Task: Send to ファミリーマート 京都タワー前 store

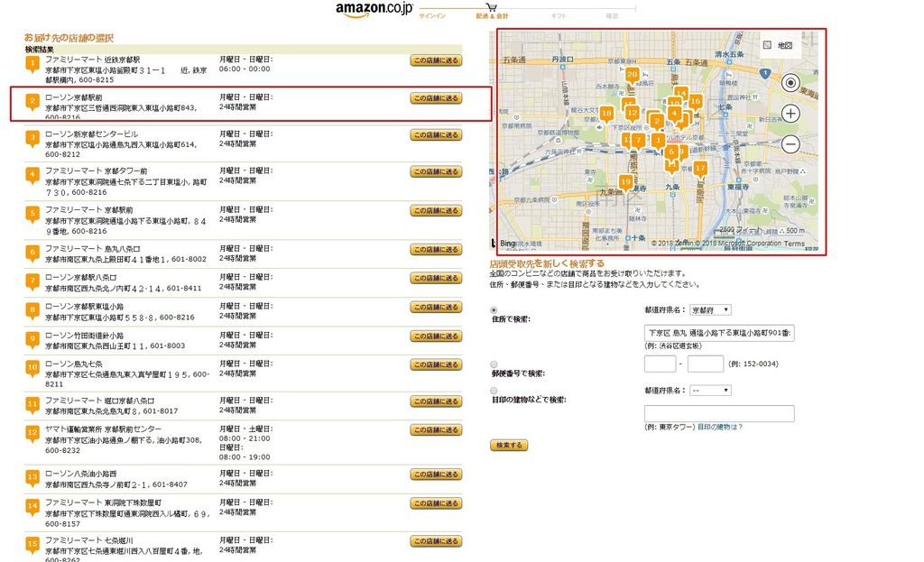Action: click(x=436, y=172)
